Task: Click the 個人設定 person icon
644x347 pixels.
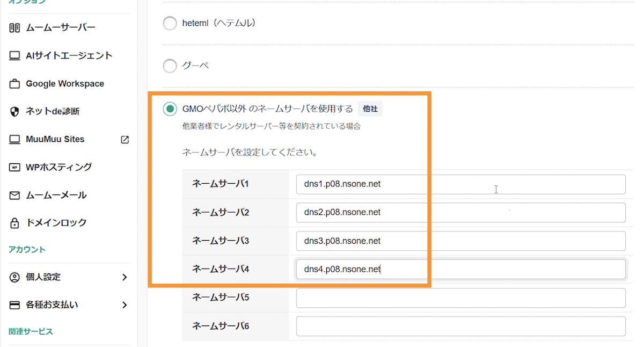Action: pos(15,277)
